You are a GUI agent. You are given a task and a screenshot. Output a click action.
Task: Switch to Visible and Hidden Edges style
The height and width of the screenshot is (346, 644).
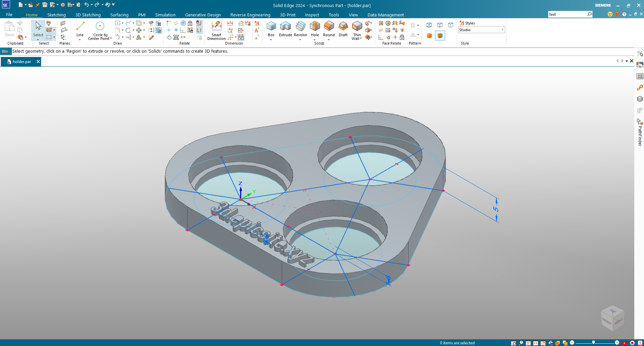[x=440, y=25]
